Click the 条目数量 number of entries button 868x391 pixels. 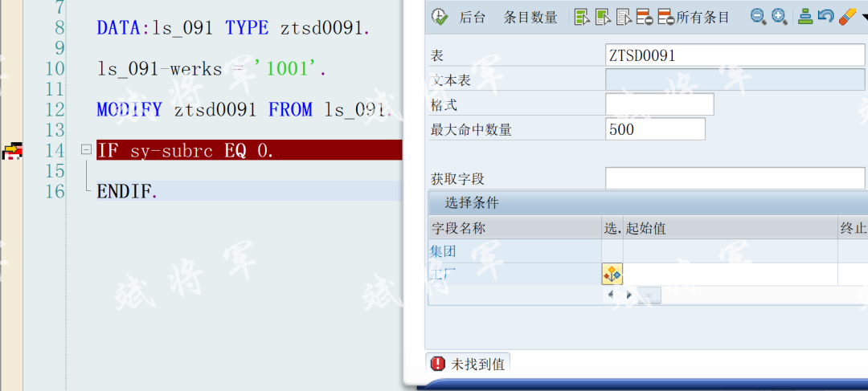tap(530, 17)
